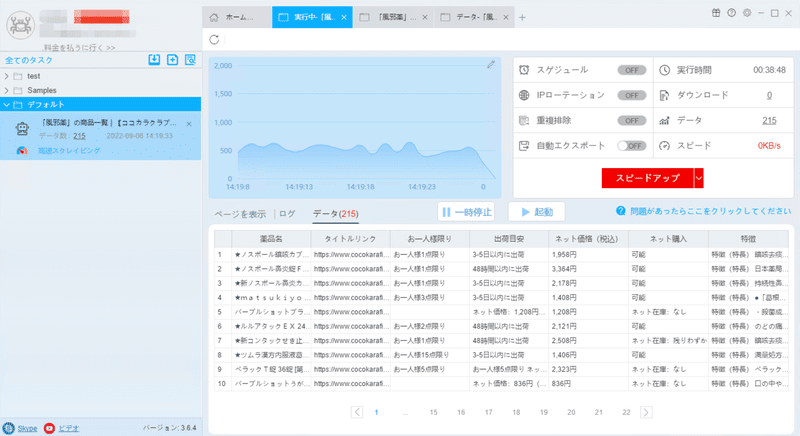Click the import task icon in the sidebar
Viewport: 800px width, 436px height.
tap(154, 60)
